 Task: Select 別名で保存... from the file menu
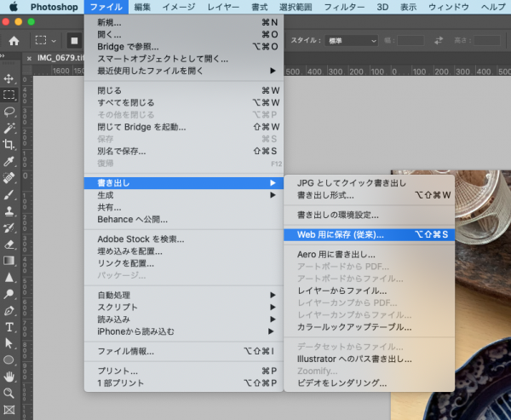122,151
